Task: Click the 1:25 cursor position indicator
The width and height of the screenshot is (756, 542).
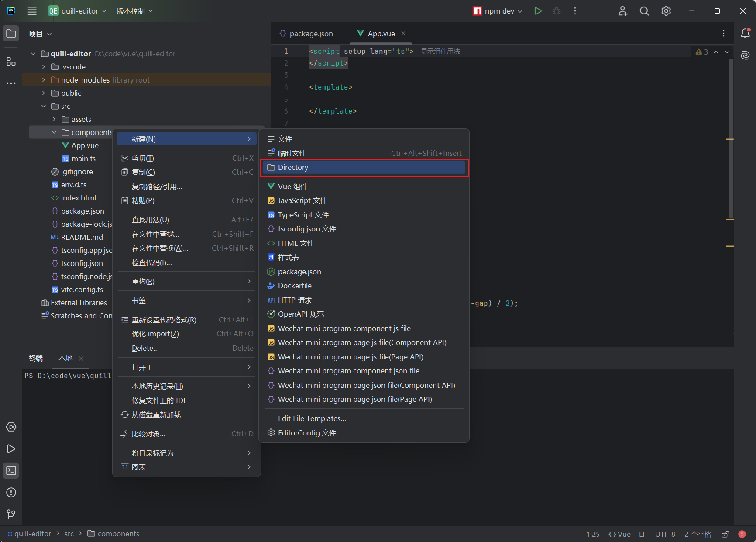Action: pyautogui.click(x=593, y=534)
